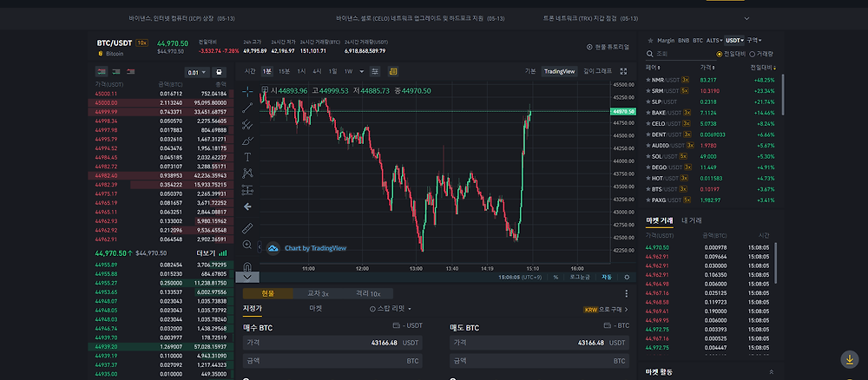The height and width of the screenshot is (380, 868).
Task: Select the crosshair cursor tool on chart
Action: [x=247, y=90]
